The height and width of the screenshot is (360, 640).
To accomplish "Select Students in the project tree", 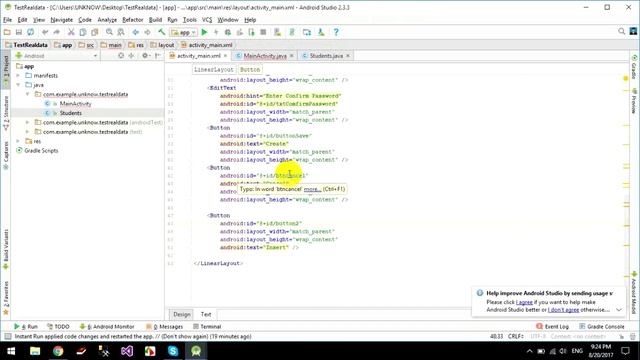I will click(x=71, y=113).
